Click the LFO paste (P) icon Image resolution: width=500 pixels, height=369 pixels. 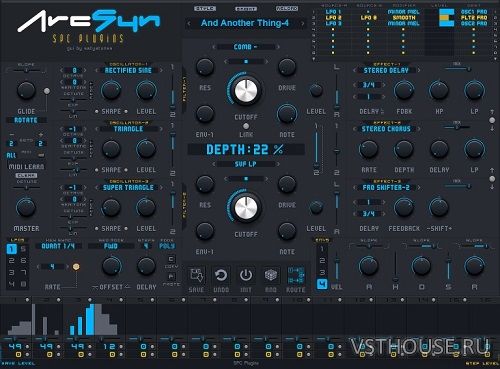171,276
